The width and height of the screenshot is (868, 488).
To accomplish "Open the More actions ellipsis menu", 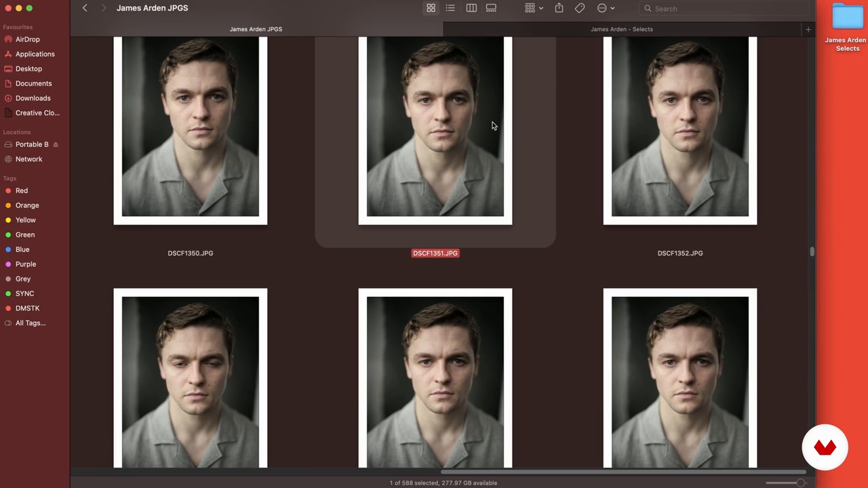I will click(606, 8).
